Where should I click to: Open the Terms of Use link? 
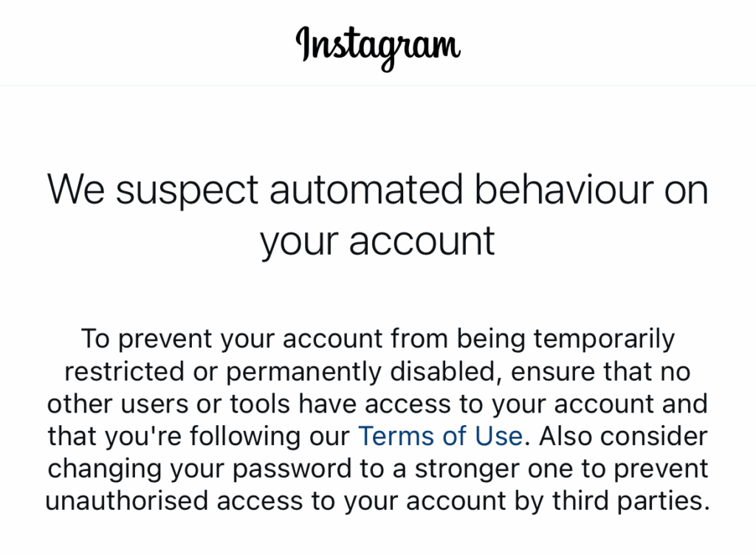(x=440, y=436)
